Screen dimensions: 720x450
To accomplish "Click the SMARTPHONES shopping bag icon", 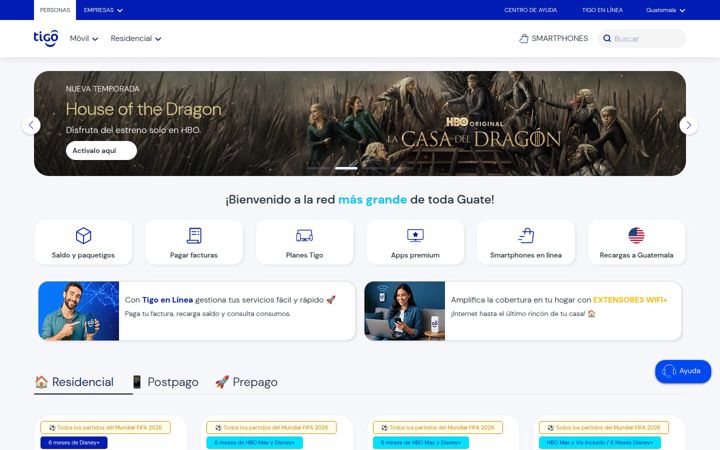I will (523, 39).
